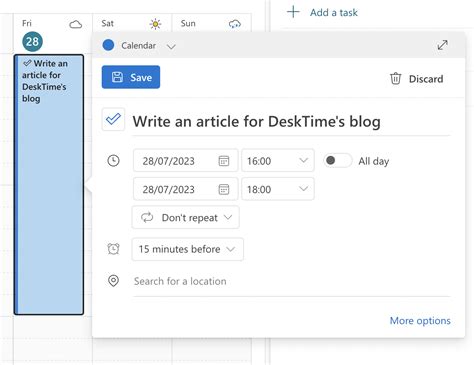Expand the 15 minutes before reminder dropdown
This screenshot has width=474, height=365.
[x=188, y=249]
